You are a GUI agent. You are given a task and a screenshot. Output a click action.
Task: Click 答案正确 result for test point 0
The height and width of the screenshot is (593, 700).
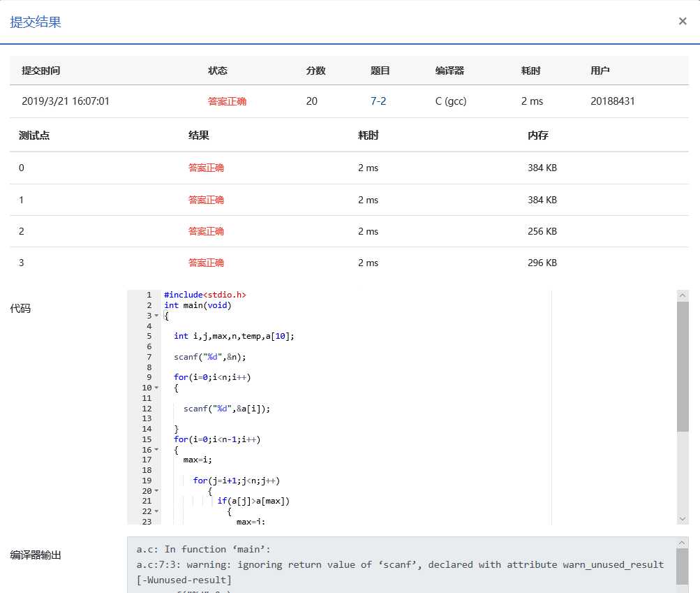[206, 168]
